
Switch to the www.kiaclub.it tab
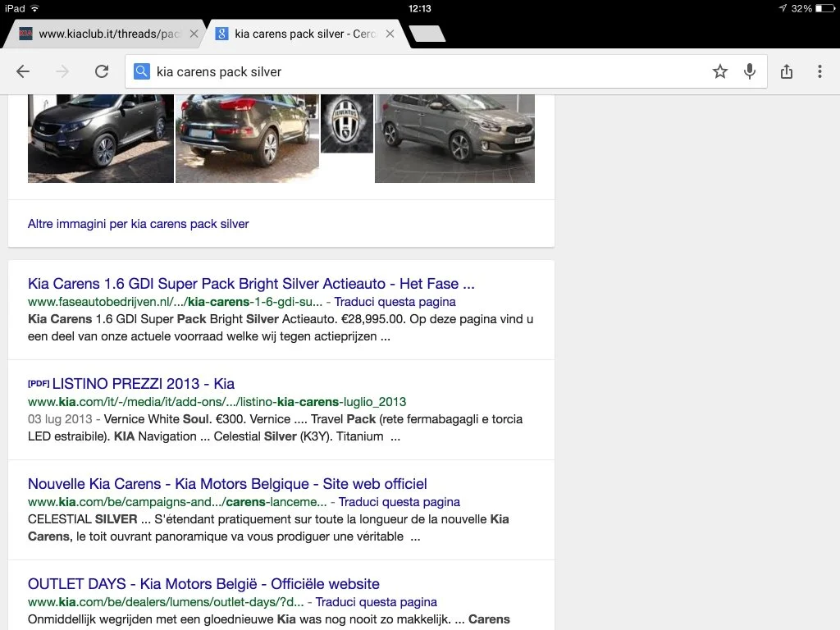click(104, 34)
